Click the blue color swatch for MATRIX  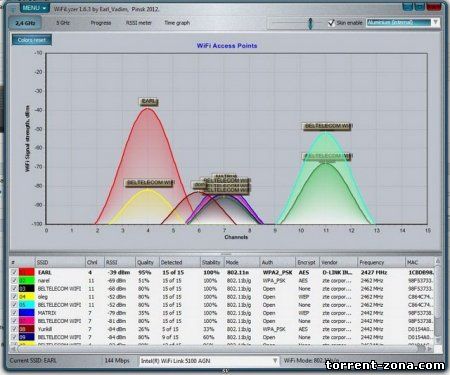point(27,313)
